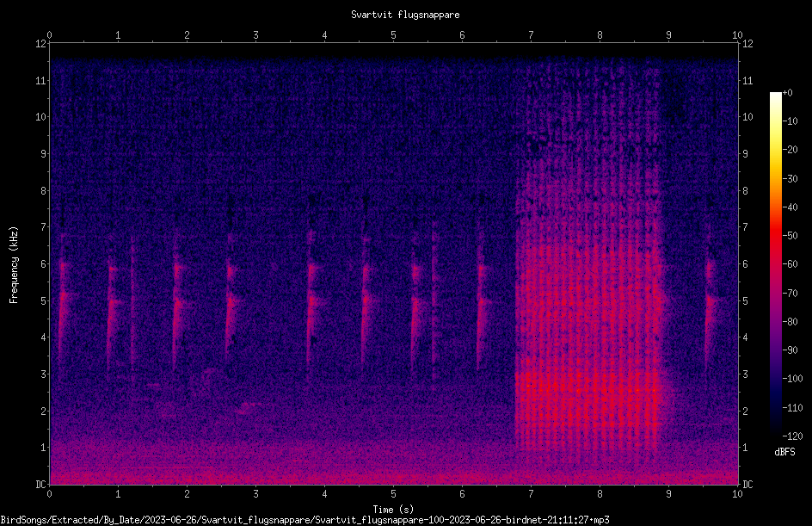Click the '2' label on the left frequency axis
Screen dimensions: 812x526
pos(43,412)
